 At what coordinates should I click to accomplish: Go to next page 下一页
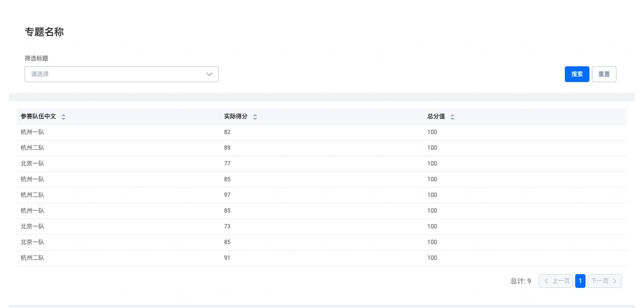pyautogui.click(x=604, y=281)
